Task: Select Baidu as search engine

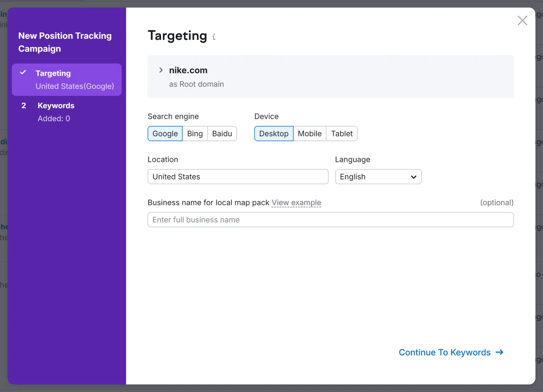Action: [x=222, y=134]
